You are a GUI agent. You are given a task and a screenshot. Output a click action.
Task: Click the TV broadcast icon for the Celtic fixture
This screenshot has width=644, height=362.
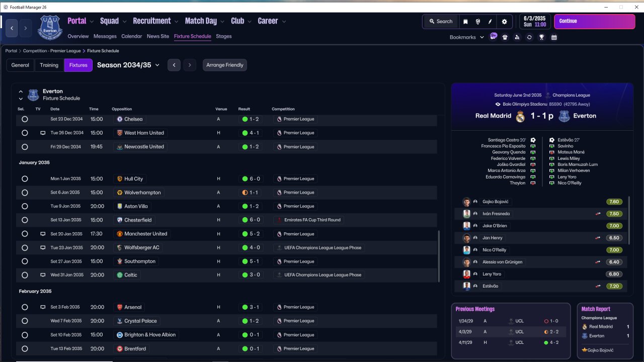tap(43, 276)
